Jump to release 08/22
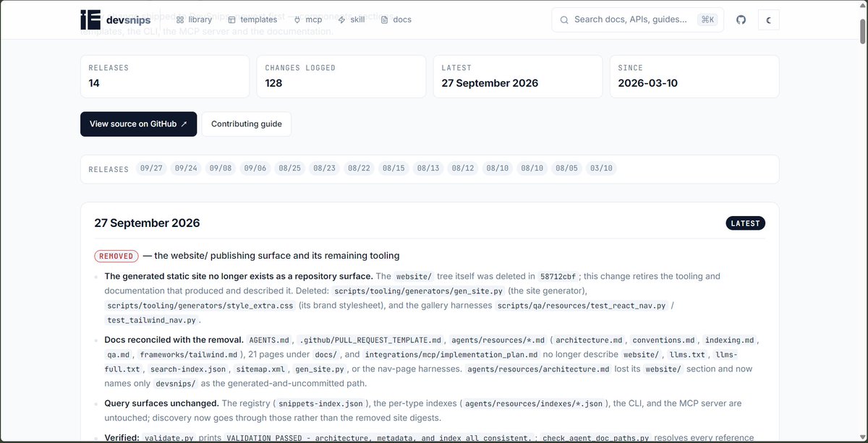 pyautogui.click(x=359, y=168)
